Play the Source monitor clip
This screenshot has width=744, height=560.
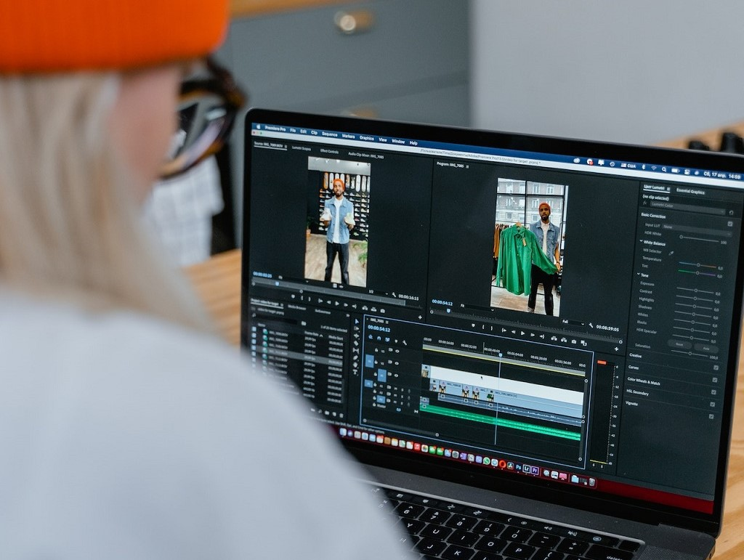pos(337,304)
